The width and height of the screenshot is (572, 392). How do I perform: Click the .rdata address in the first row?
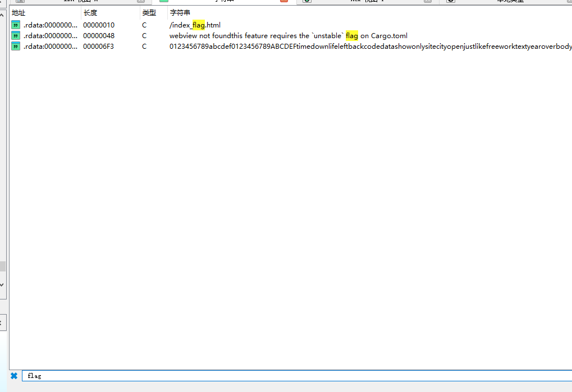coord(51,25)
